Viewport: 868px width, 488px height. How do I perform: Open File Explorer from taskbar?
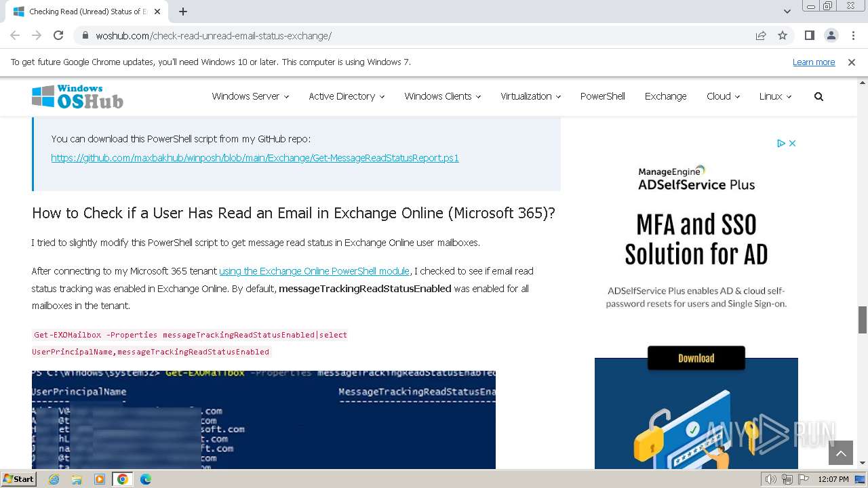77,479
